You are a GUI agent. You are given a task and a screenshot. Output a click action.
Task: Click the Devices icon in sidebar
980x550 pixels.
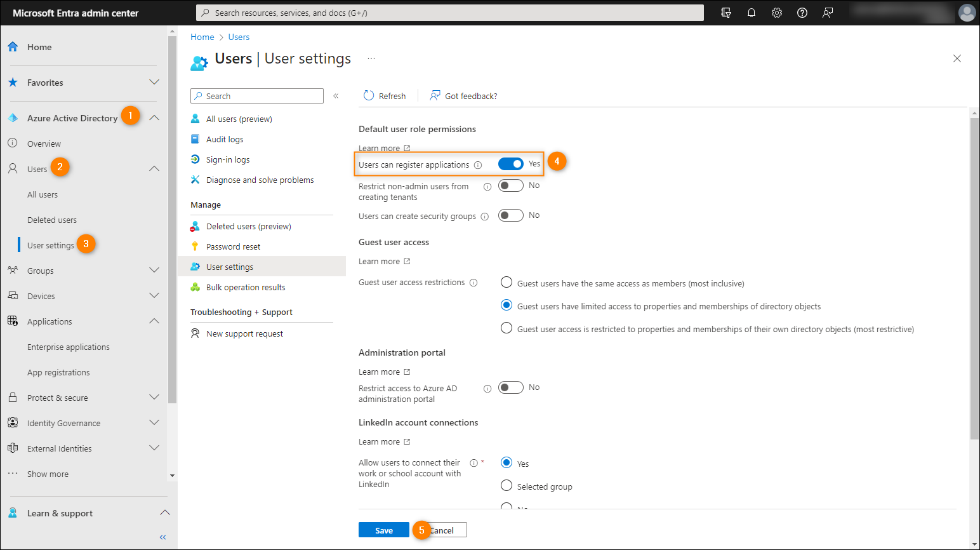(x=13, y=296)
